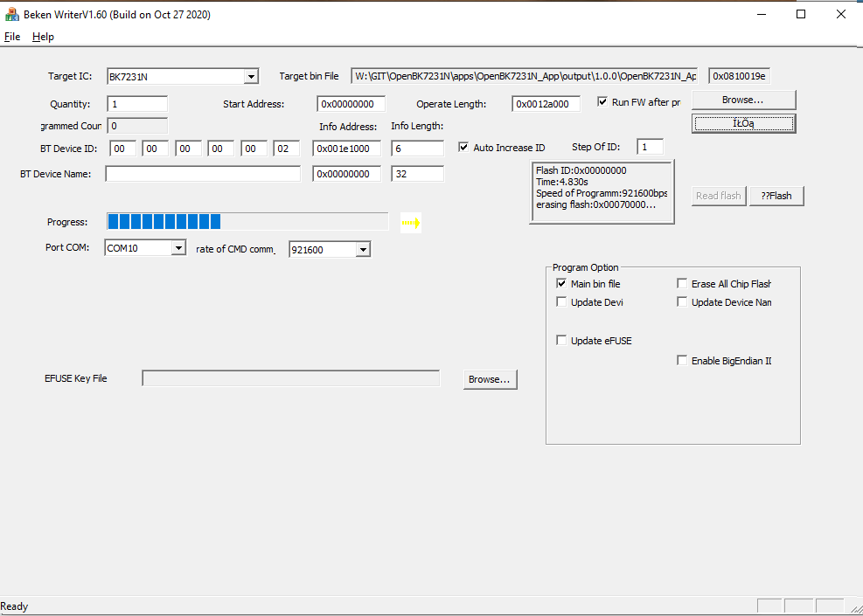Click the Flash ID:0x00000000 status line

(x=581, y=170)
